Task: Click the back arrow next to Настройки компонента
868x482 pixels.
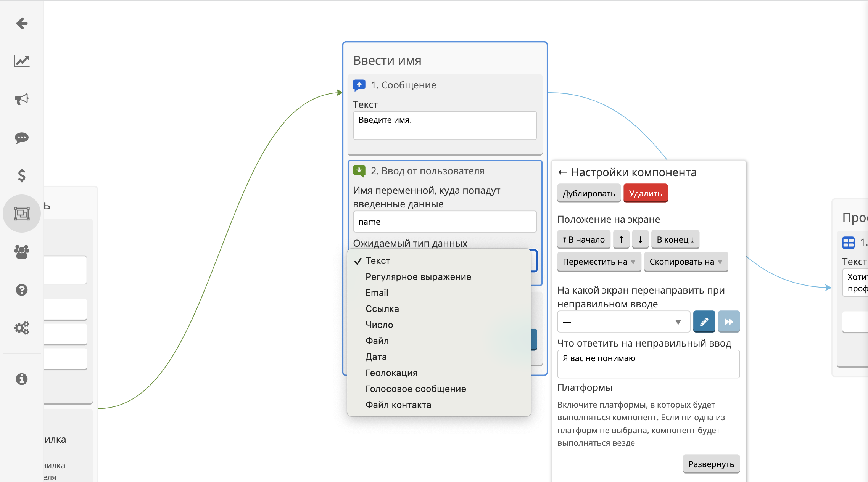Action: point(562,172)
